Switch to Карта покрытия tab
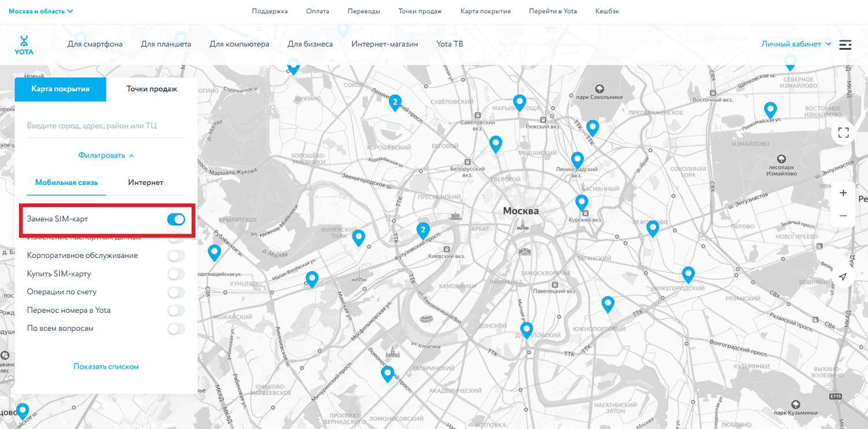Viewport: 868px width, 429px height. (x=60, y=89)
